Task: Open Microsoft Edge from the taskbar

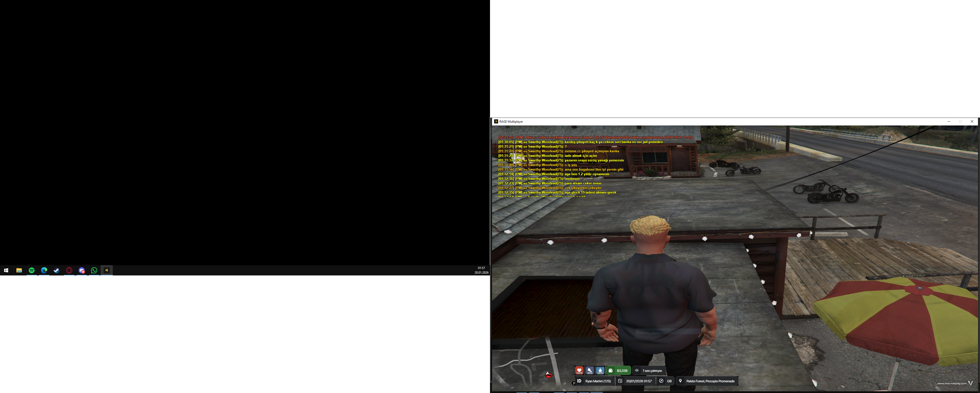Action: pyautogui.click(x=44, y=270)
